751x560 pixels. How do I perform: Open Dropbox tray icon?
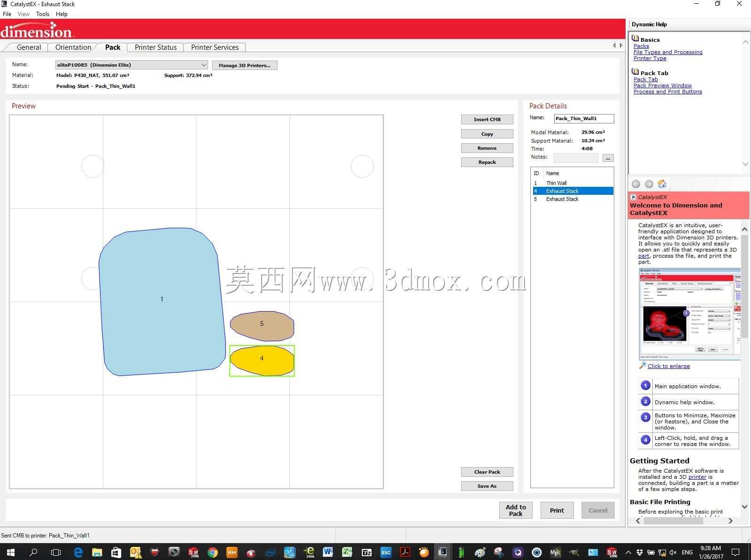640,552
